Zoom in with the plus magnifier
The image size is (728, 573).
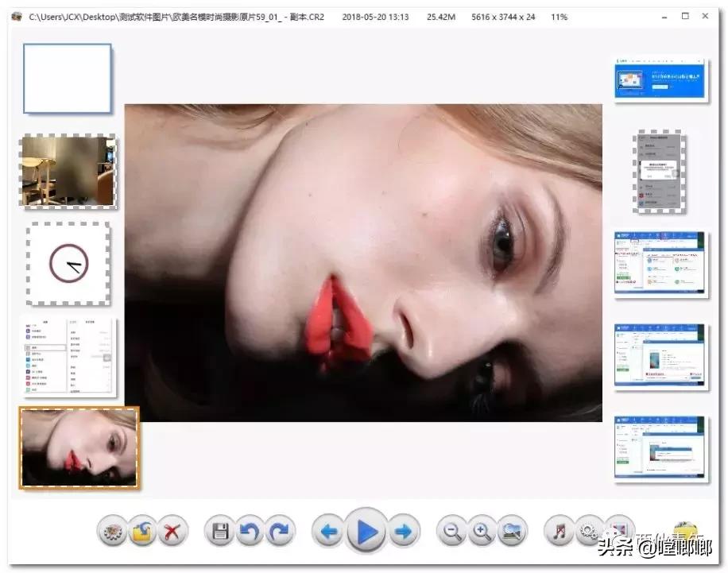point(482,532)
